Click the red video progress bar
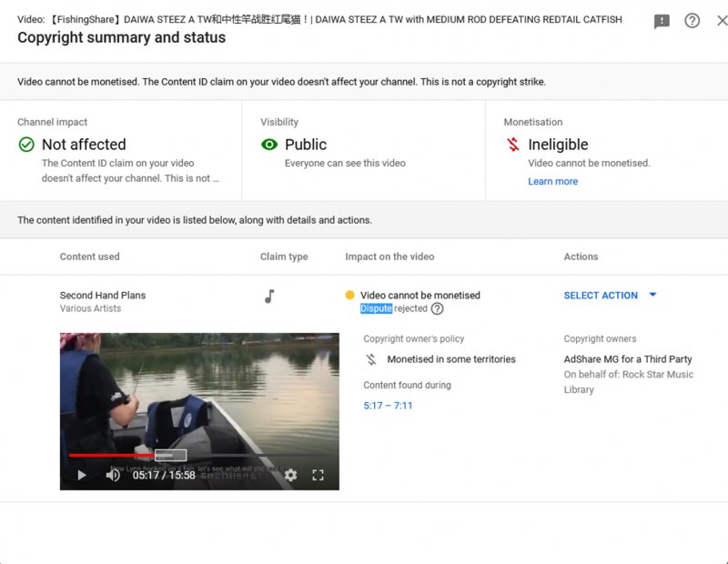The width and height of the screenshot is (728, 564). point(109,455)
